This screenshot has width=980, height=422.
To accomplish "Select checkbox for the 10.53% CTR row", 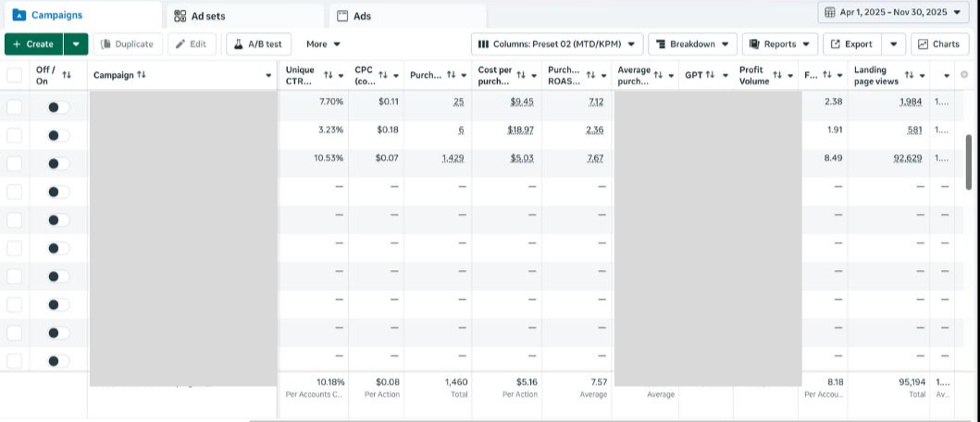I will coord(14,164).
